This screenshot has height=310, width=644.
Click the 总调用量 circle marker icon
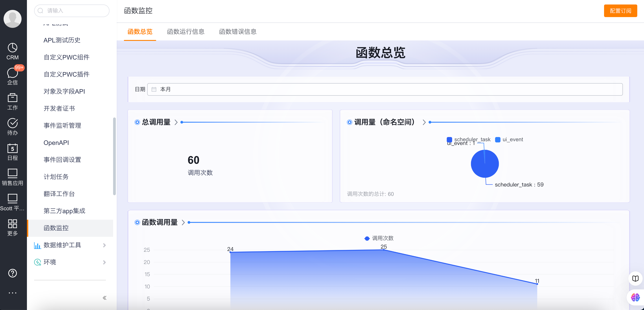tap(137, 122)
